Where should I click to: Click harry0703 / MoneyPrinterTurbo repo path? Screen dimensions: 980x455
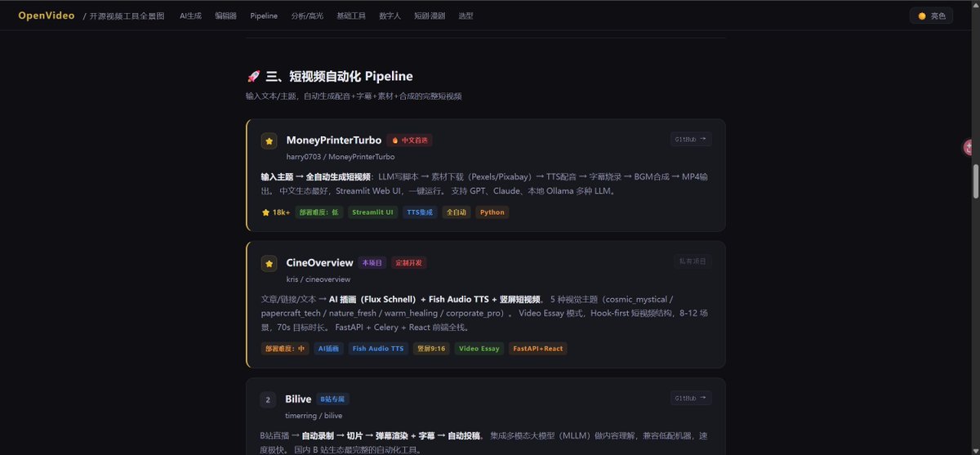click(x=341, y=156)
